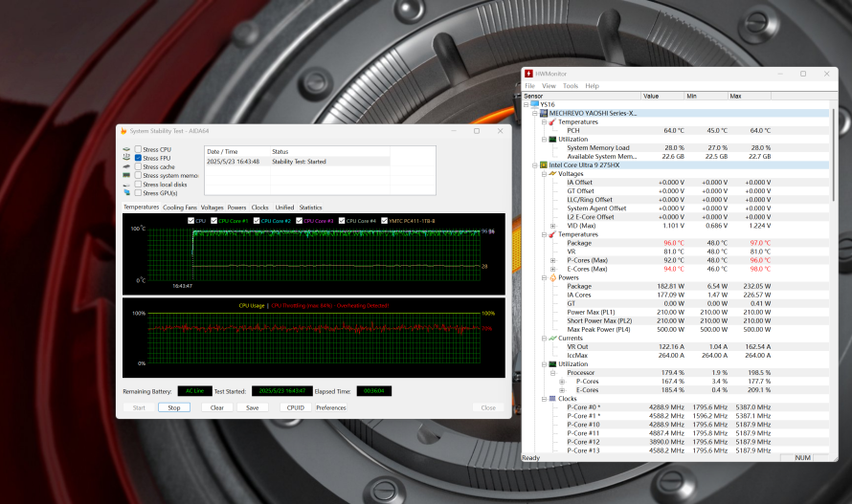Expand the E-Cores utilization node

tap(561, 389)
